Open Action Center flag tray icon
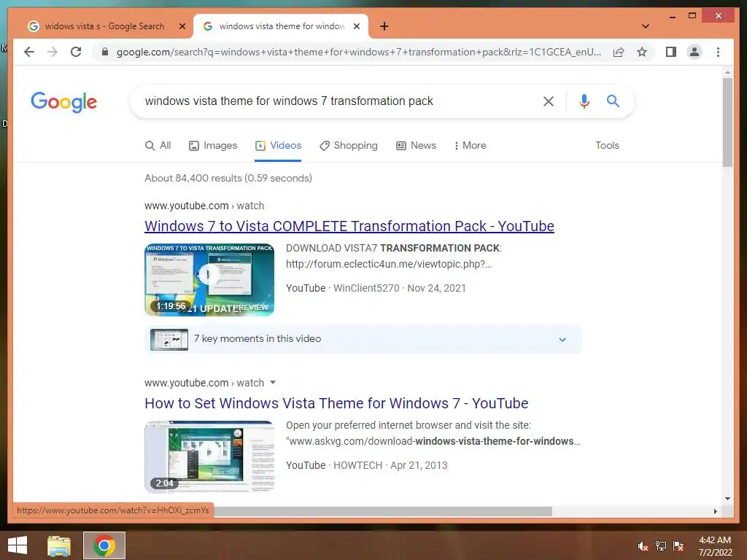The width and height of the screenshot is (747, 560). pyautogui.click(x=678, y=546)
